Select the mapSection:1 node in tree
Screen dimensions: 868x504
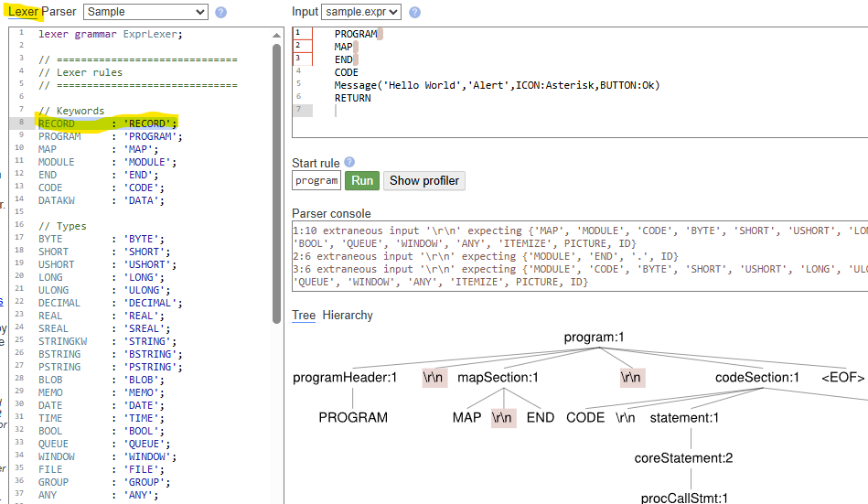[498, 377]
